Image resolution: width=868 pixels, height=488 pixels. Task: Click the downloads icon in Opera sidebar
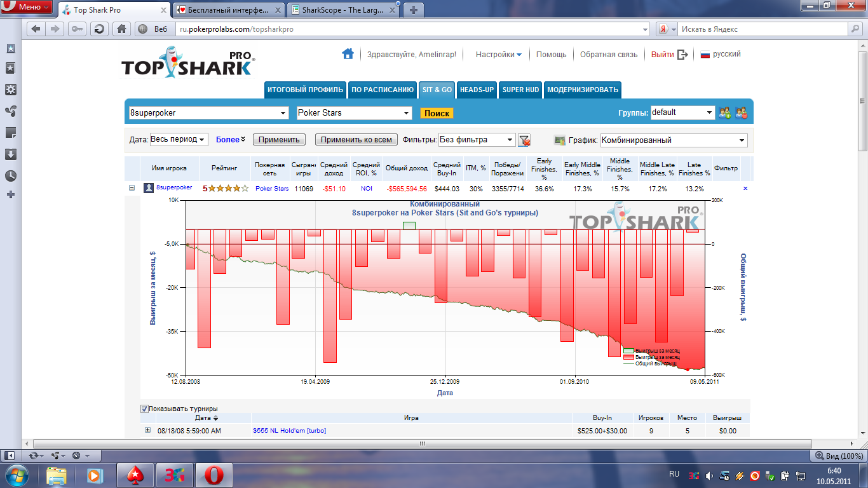(10, 154)
